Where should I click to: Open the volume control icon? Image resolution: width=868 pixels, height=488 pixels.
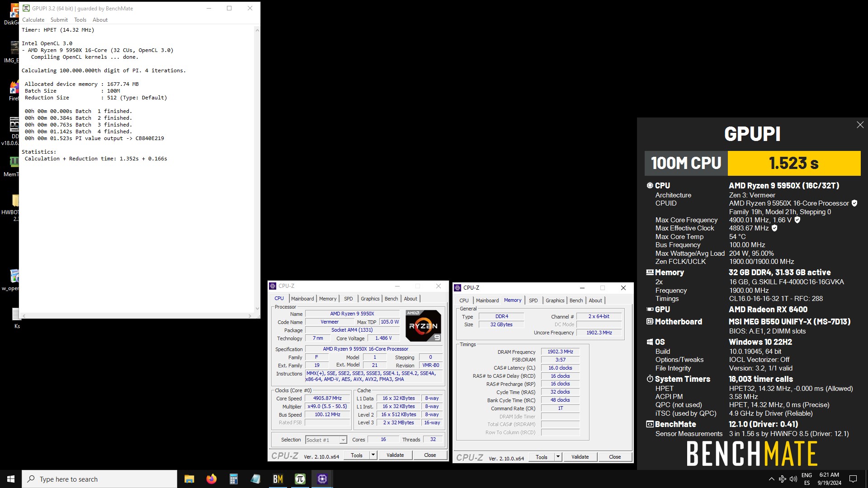[793, 479]
